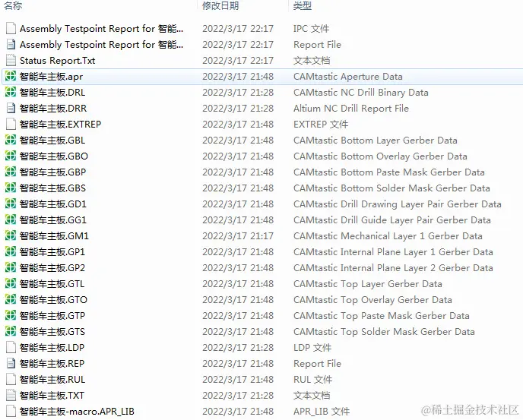
Task: Click the icon of the IPC Assembly Testpoint Report
Action: click(11, 28)
